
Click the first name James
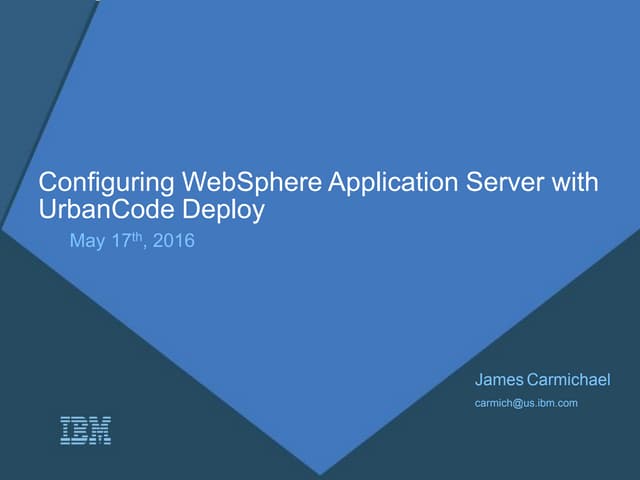497,379
